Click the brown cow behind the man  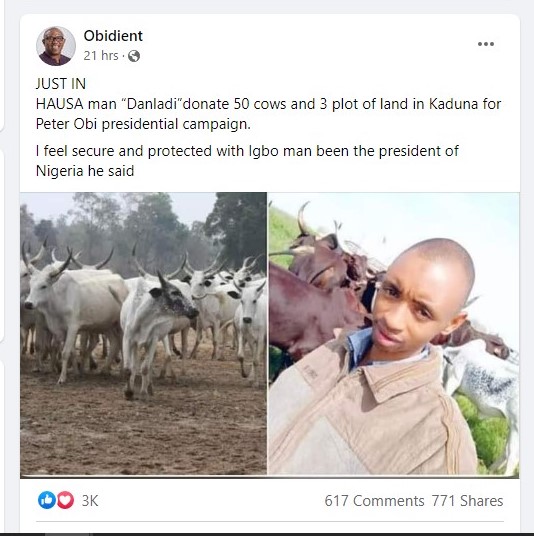tap(315, 308)
